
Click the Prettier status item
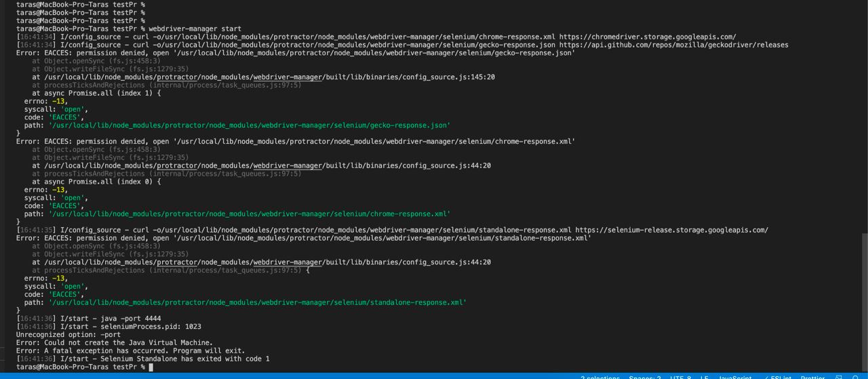pos(812,377)
